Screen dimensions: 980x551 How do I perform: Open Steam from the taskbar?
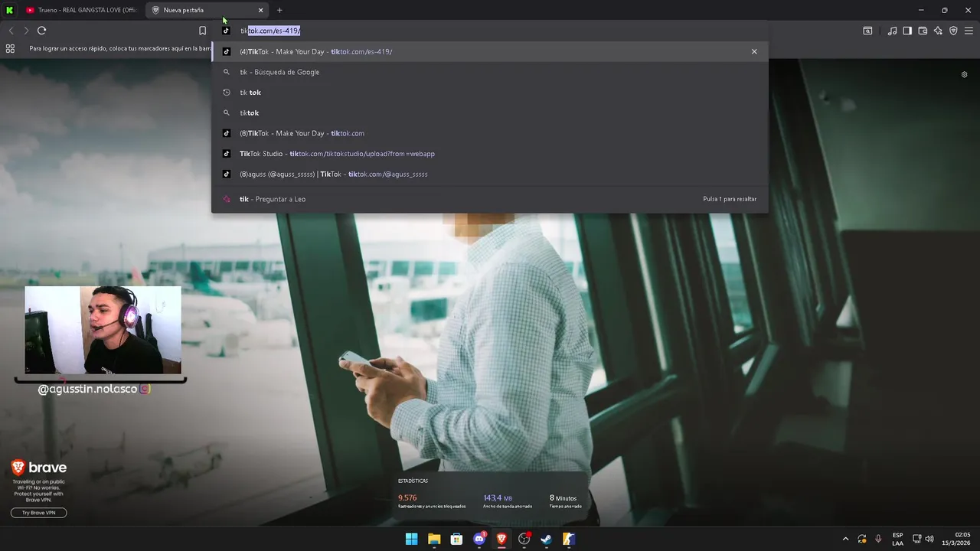[x=547, y=539]
